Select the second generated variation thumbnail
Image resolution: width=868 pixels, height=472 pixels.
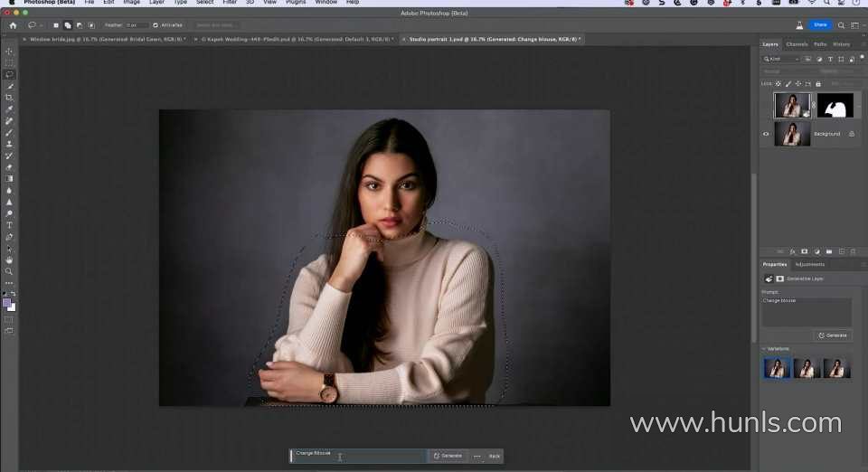807,368
